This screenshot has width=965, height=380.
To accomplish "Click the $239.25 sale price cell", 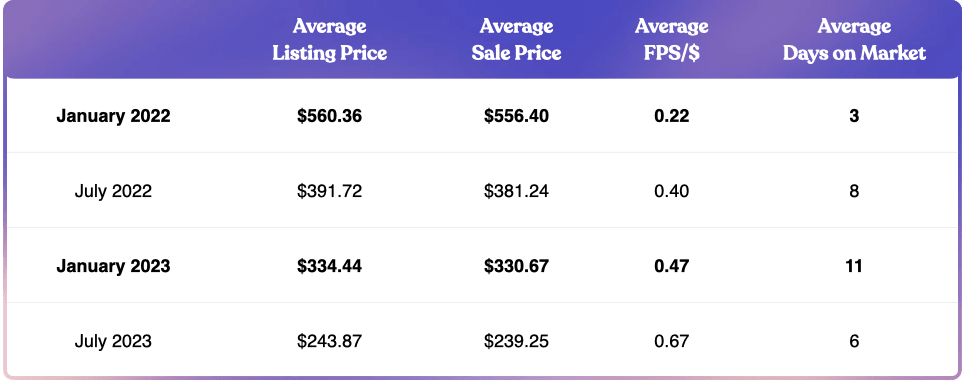I will pos(516,341).
